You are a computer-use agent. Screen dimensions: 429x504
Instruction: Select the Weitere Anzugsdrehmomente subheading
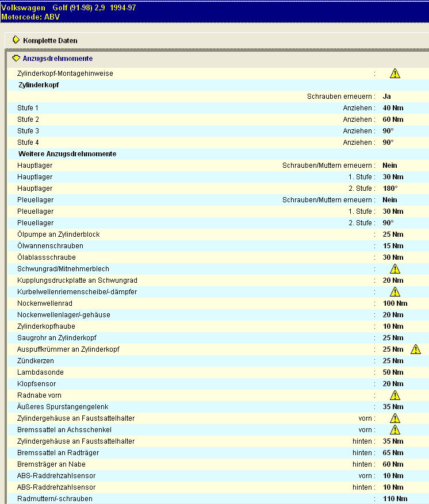click(67, 154)
